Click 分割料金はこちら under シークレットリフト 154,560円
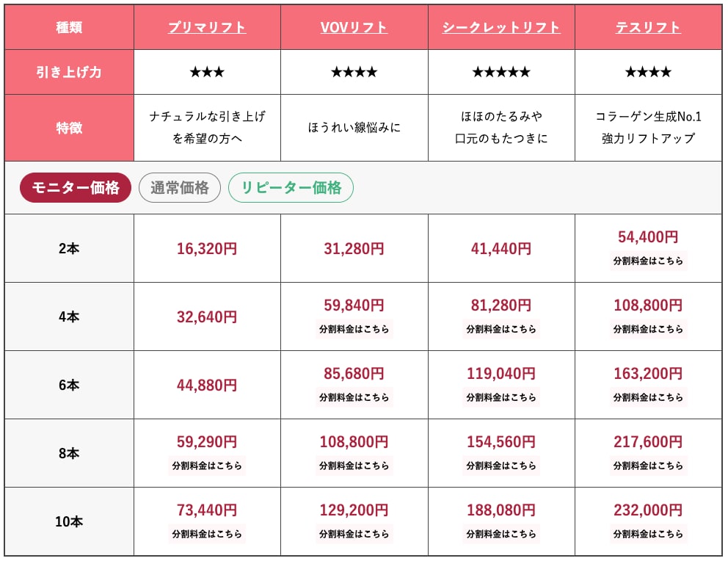Screen dimensions: 728x561 coord(501,466)
